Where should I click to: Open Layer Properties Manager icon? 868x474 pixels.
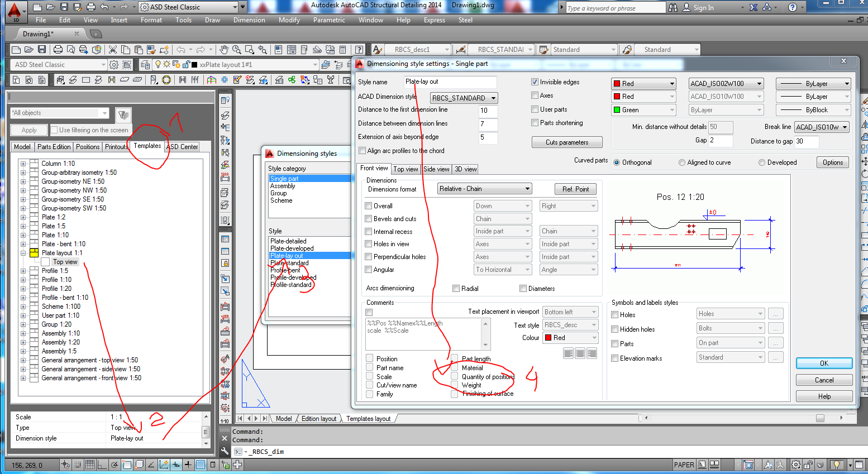click(145, 65)
